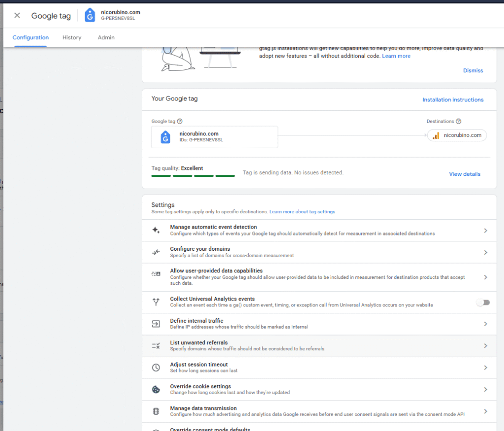Click the green tag quality progress bar
Screen dimensions: 504x431
pos(193,176)
